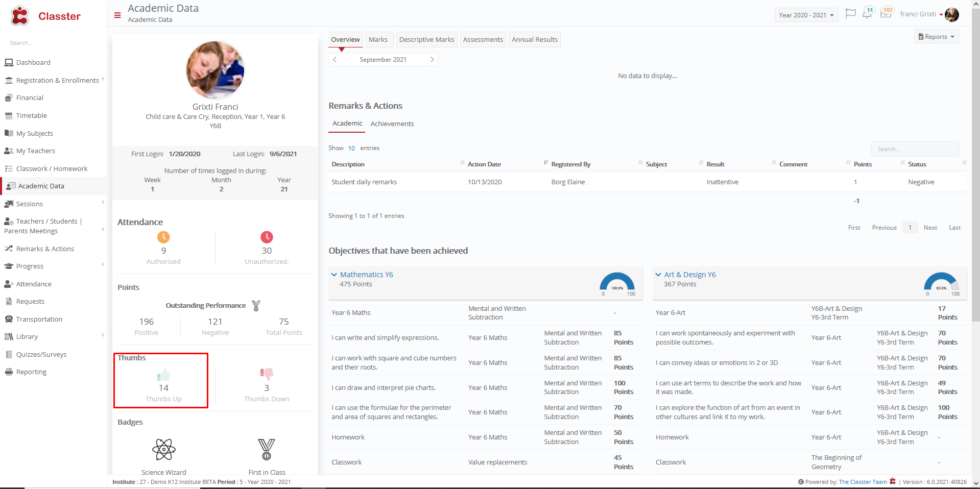Screen dimensions: 980x489
Task: Toggle the hamburger sidebar menu icon
Action: click(x=117, y=15)
